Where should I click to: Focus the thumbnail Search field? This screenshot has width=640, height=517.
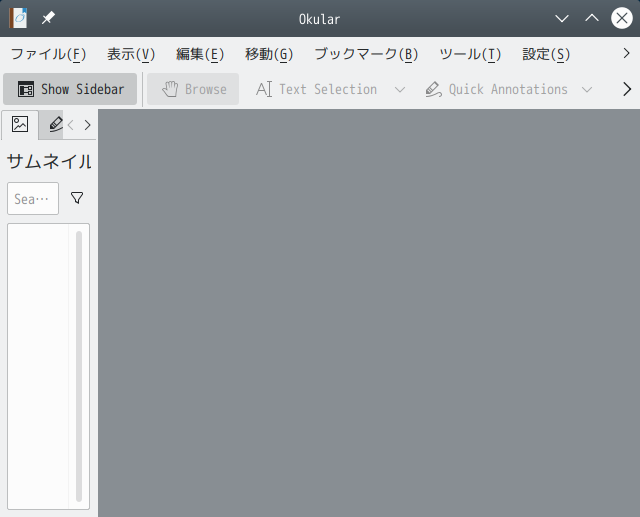(33, 199)
